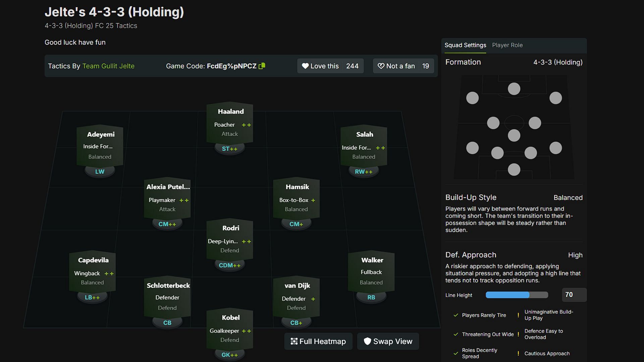
Task: Click the Swap View shield icon
Action: (368, 341)
